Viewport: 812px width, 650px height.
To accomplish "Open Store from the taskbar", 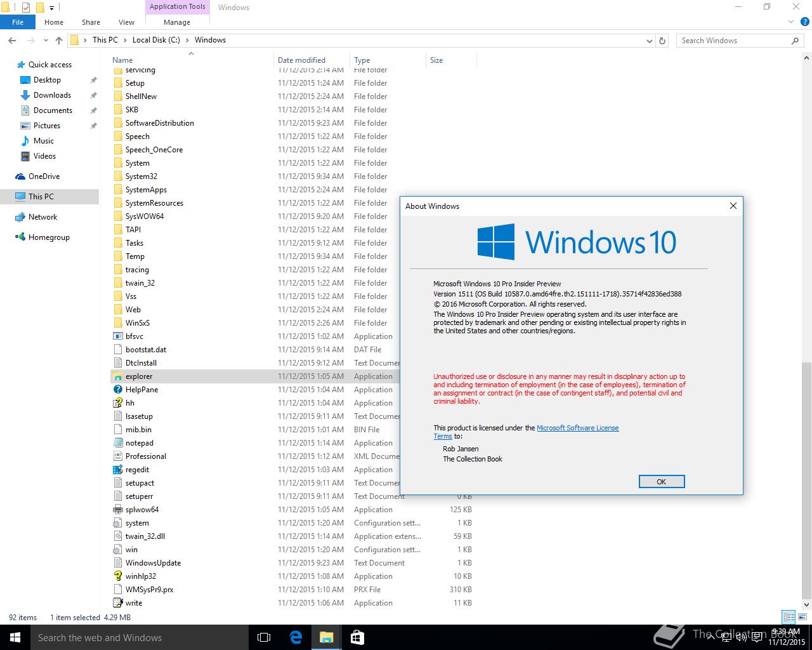I will (x=357, y=637).
